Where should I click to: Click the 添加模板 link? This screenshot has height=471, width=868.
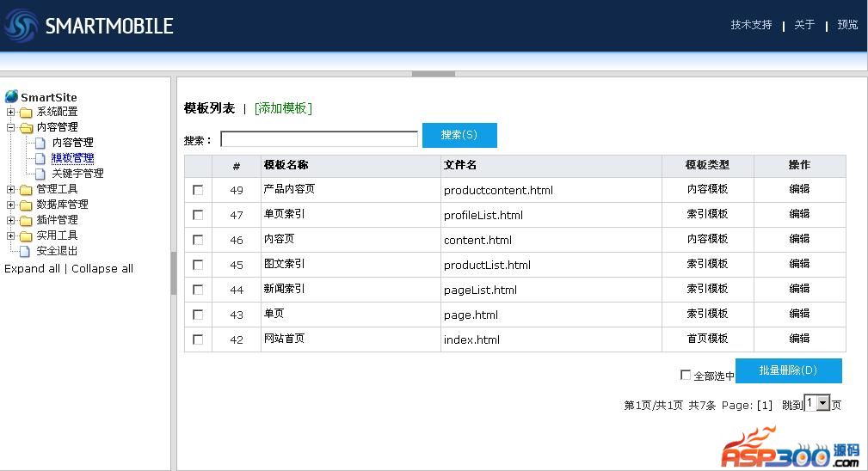click(283, 108)
